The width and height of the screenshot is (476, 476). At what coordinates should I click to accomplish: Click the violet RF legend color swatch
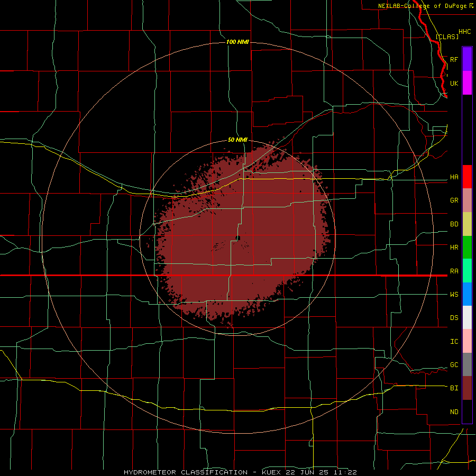[x=467, y=59]
